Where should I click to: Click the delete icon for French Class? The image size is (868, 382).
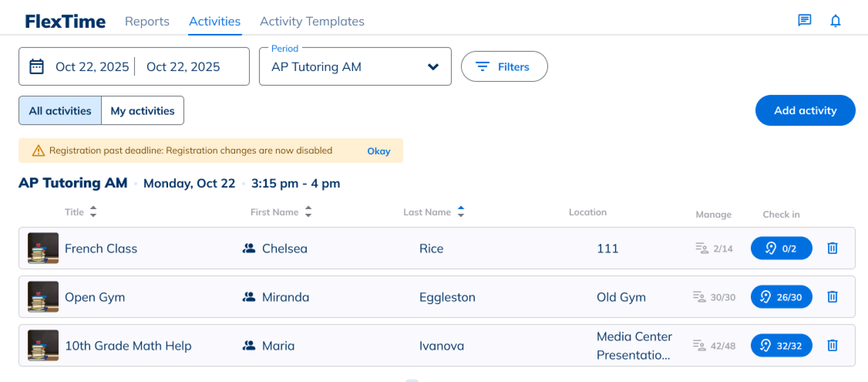[832, 248]
